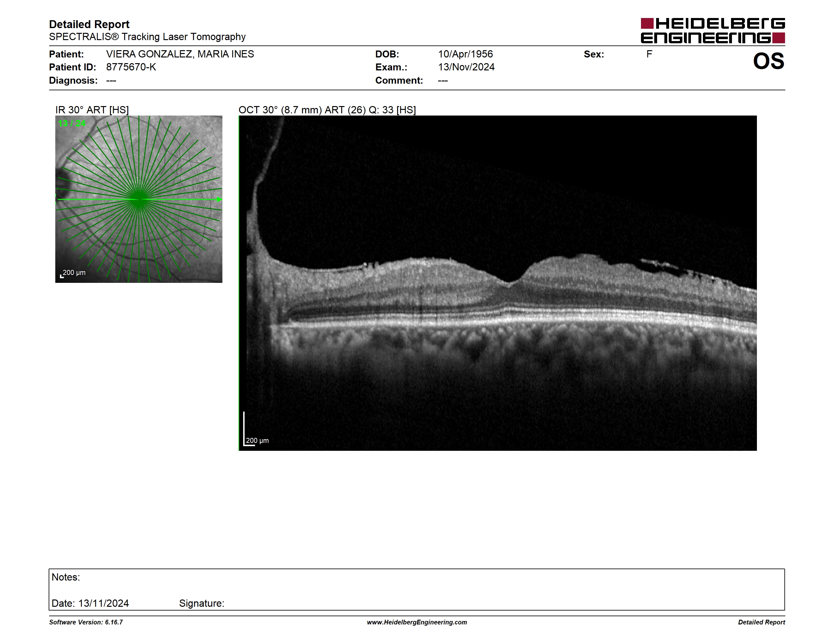Screen dimensions: 834x644
Task: Click the 'Notes:' field in the box
Action: coord(66,577)
